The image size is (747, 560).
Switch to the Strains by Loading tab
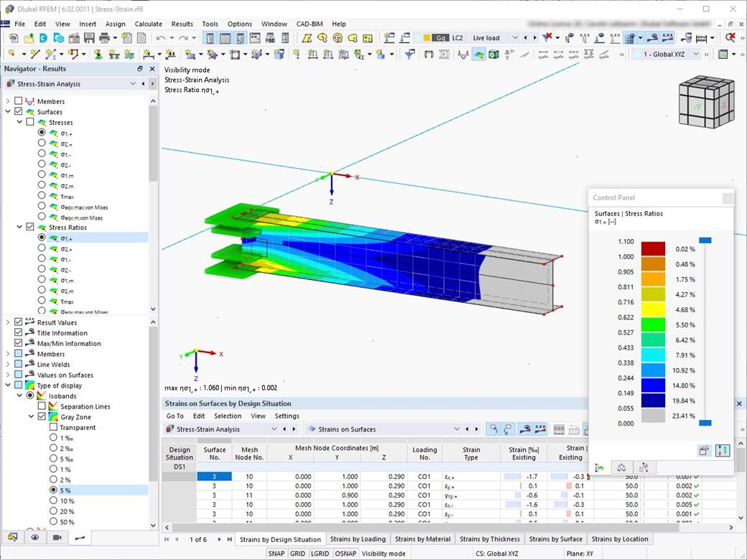tap(358, 539)
